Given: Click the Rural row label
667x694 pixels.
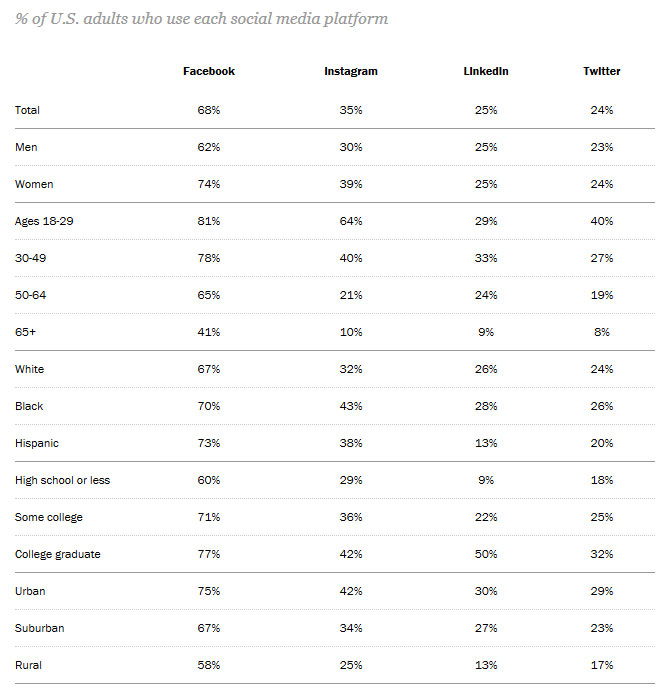Looking at the screenshot, I should (x=28, y=665).
